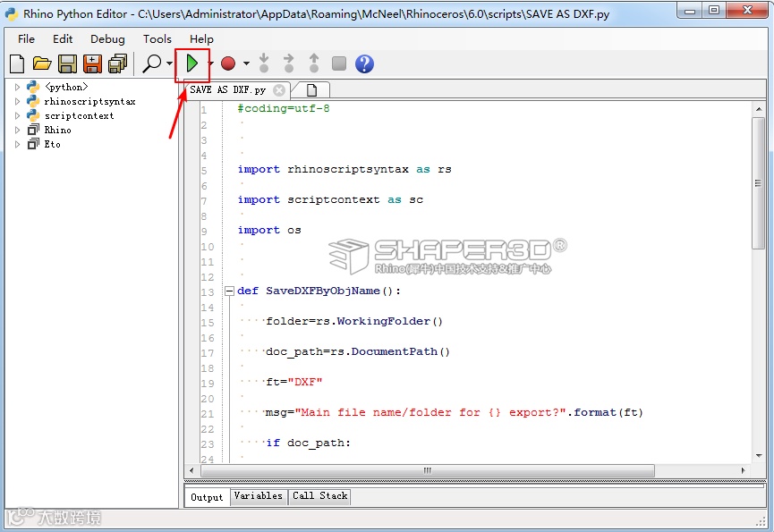
Task: Open the Edit menu
Action: [x=63, y=39]
